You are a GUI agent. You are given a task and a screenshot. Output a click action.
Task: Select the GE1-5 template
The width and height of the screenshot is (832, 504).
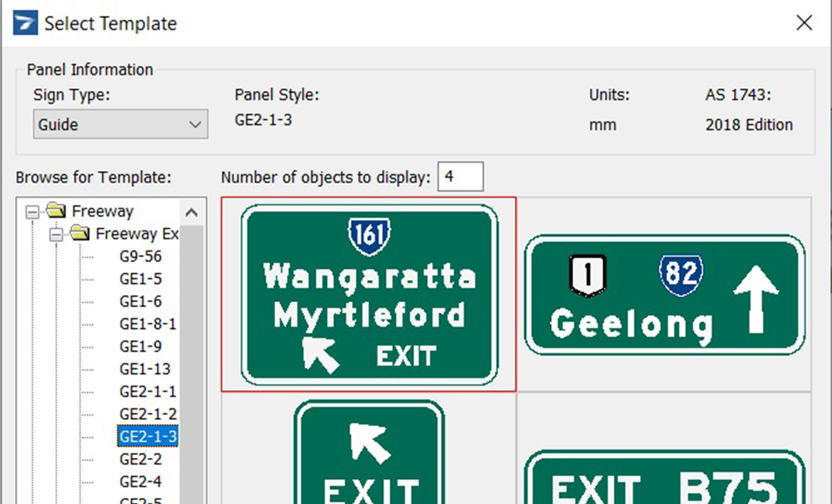pyautogui.click(x=141, y=279)
